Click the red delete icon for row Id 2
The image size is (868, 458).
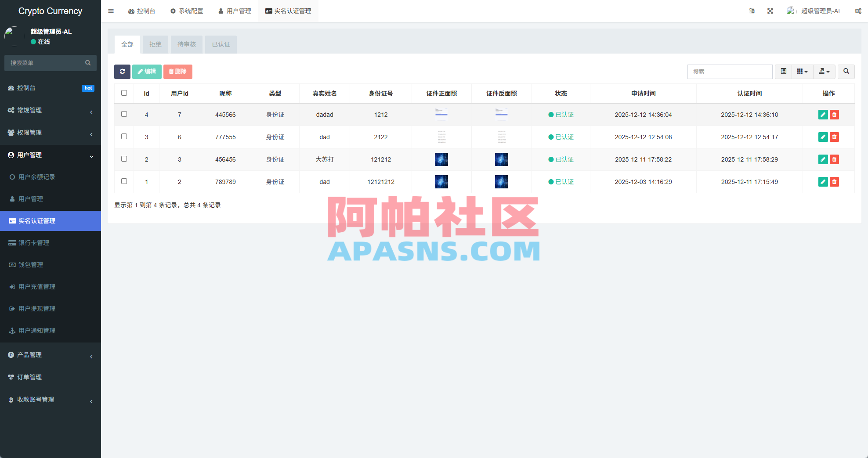coord(834,159)
